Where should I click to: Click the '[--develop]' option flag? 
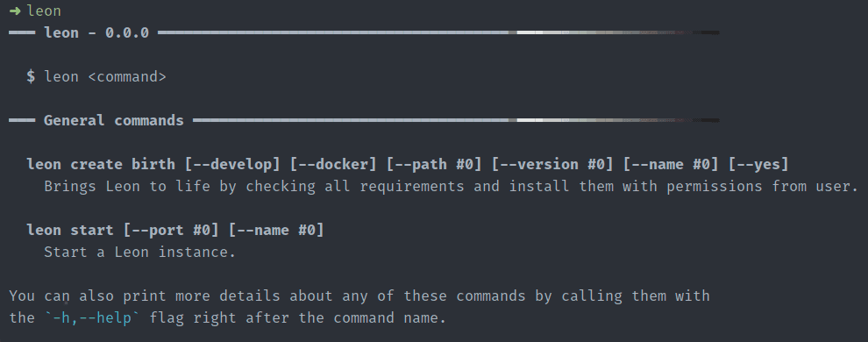(232, 164)
